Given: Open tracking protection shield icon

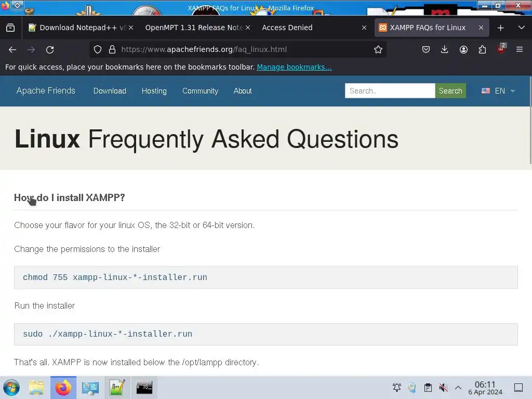Looking at the screenshot, I should (98, 49).
